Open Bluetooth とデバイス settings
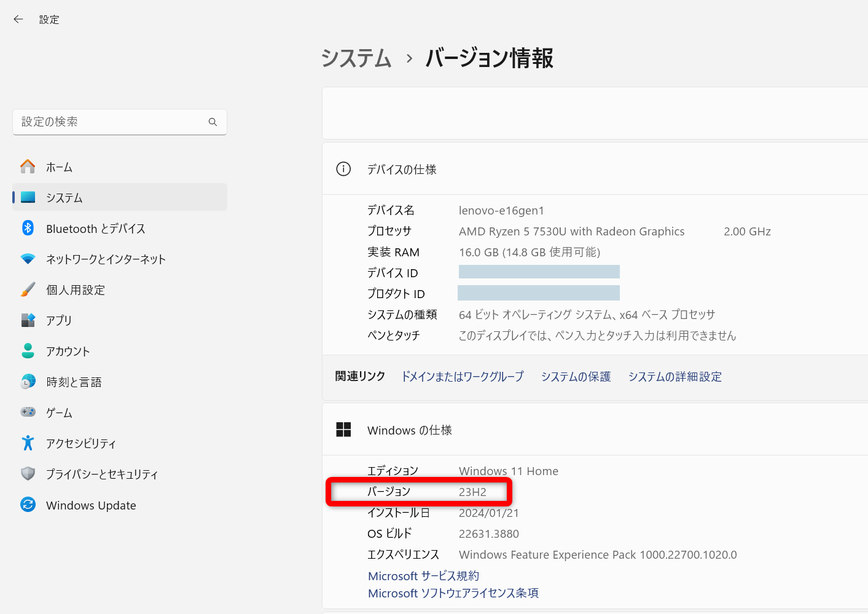This screenshot has width=868, height=614. (96, 228)
